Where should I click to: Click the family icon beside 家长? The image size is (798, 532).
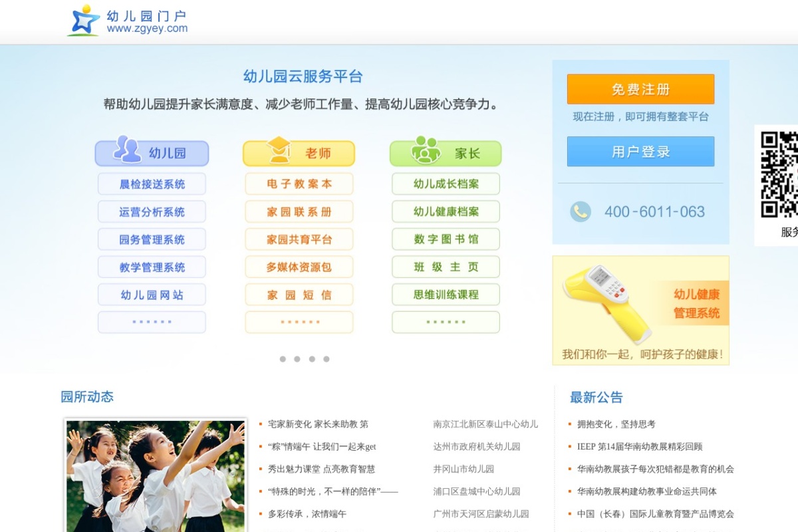pyautogui.click(x=426, y=150)
